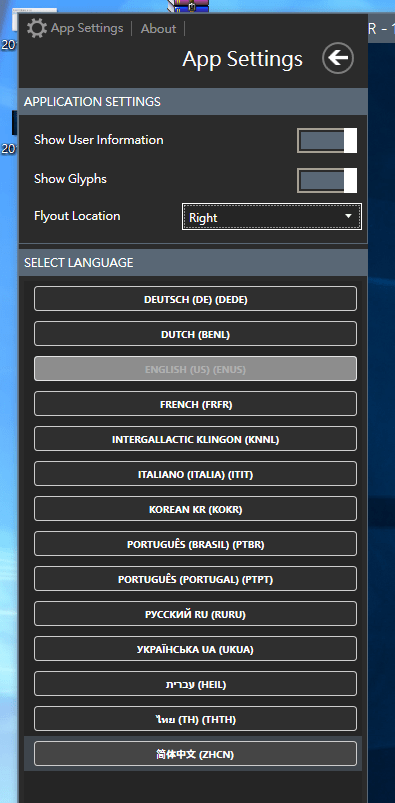Screen dimensions: 395x803
Task: Select the Chinese (ZHCN) language button
Action: coord(195,754)
